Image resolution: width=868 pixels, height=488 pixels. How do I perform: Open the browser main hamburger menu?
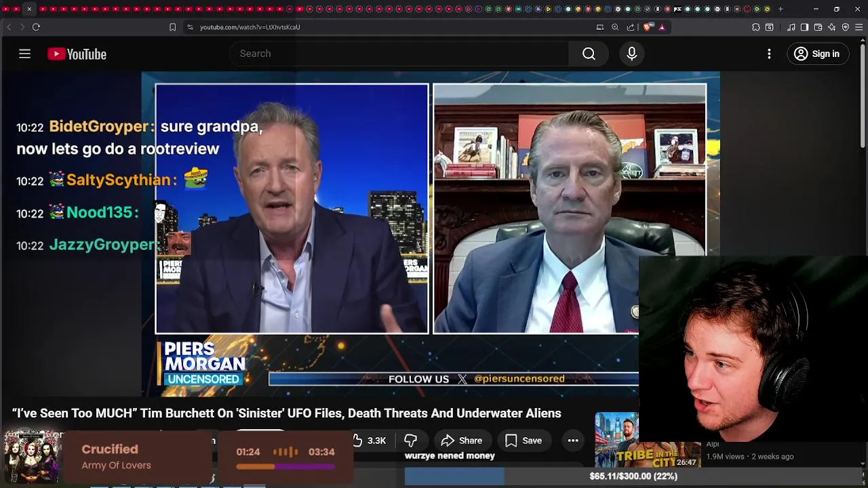859,27
